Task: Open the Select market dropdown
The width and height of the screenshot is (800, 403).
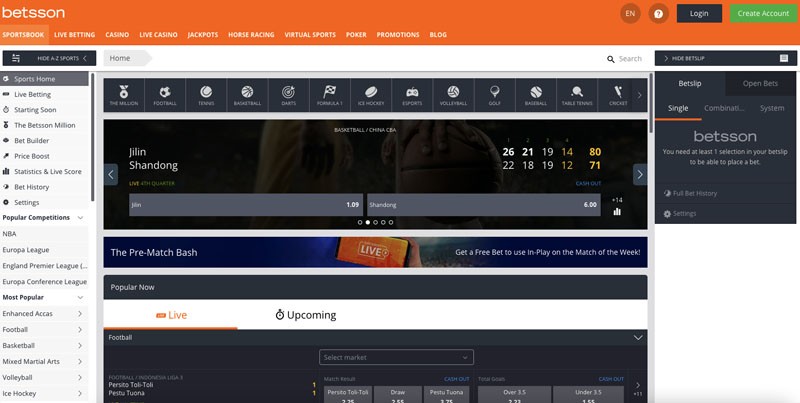Action: tap(396, 357)
